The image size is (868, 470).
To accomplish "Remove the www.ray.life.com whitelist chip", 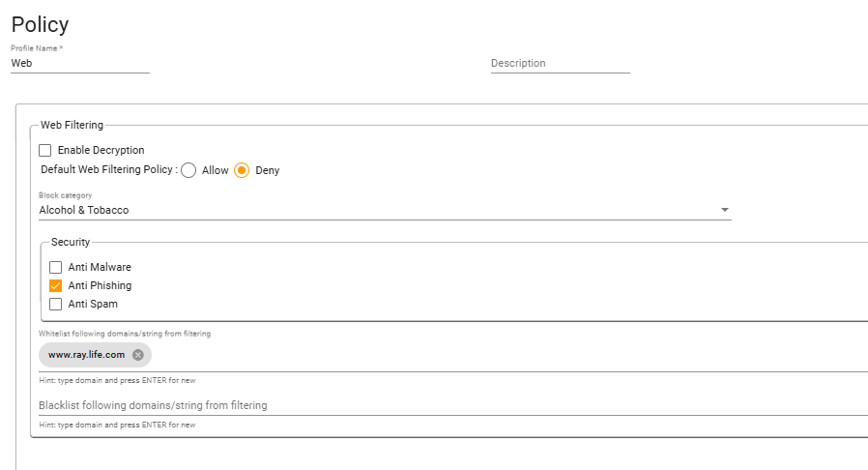I will [x=138, y=355].
